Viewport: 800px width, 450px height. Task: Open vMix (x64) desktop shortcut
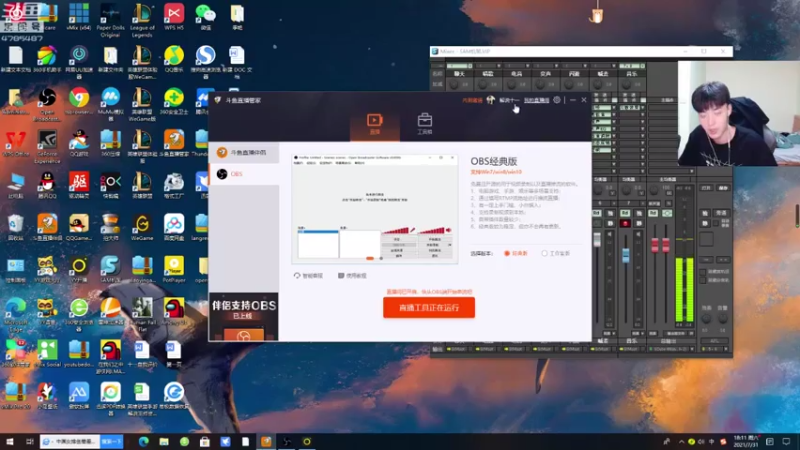(79, 17)
